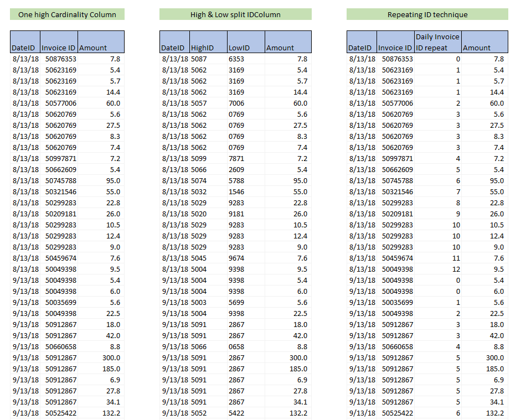Select Amount 18.0 in Repeating ID technique table
This screenshot has height=420, width=526.
pyautogui.click(x=484, y=324)
